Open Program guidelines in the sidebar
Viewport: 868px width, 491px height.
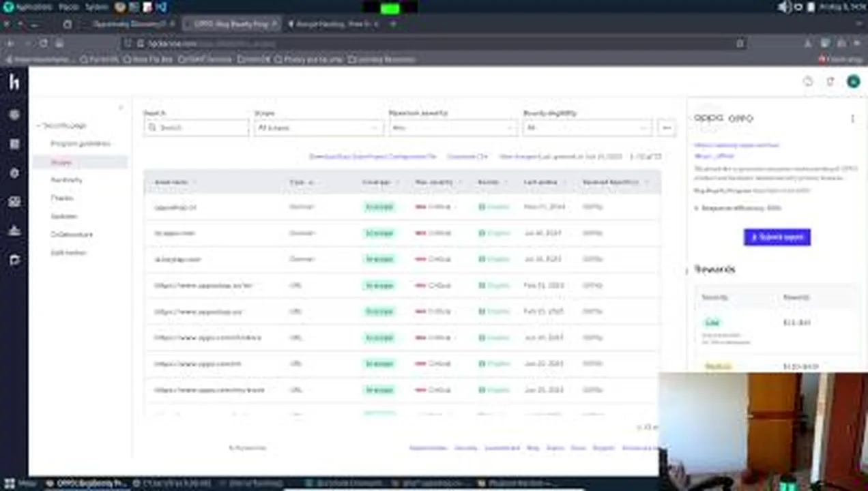(x=80, y=144)
